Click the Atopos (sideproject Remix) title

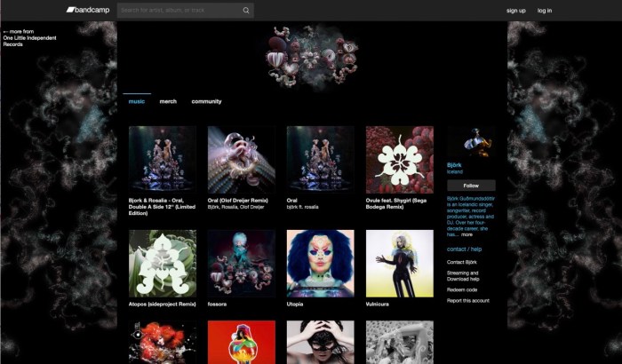(x=162, y=305)
